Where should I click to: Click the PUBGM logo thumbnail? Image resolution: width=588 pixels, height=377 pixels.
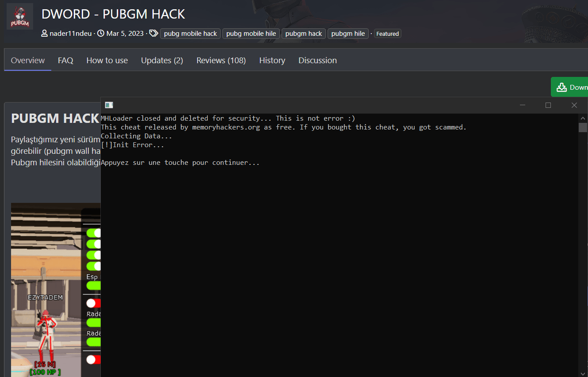[20, 16]
